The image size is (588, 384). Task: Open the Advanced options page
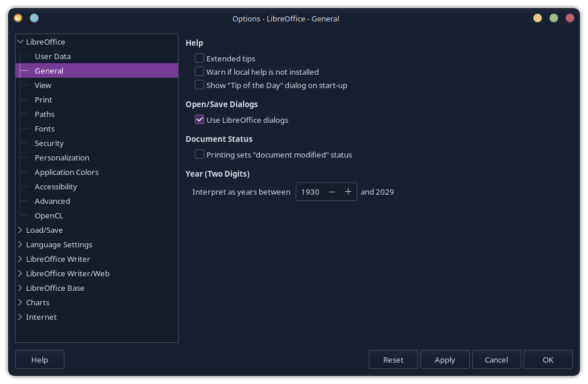point(52,201)
